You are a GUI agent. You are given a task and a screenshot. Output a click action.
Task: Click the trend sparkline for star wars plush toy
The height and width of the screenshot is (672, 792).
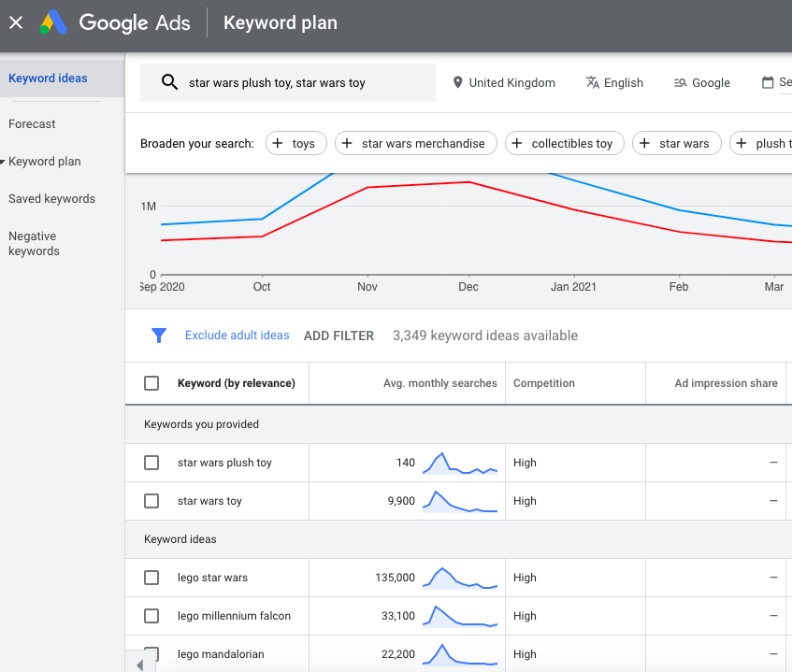[460, 463]
